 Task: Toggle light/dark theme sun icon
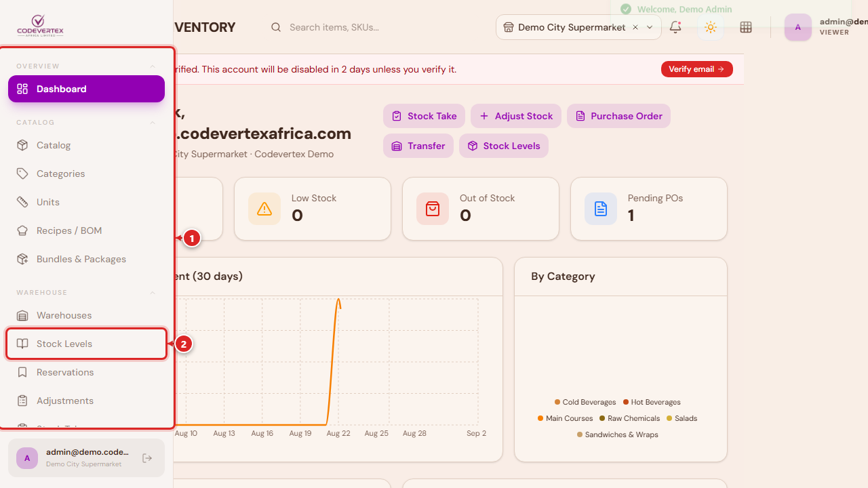711,27
